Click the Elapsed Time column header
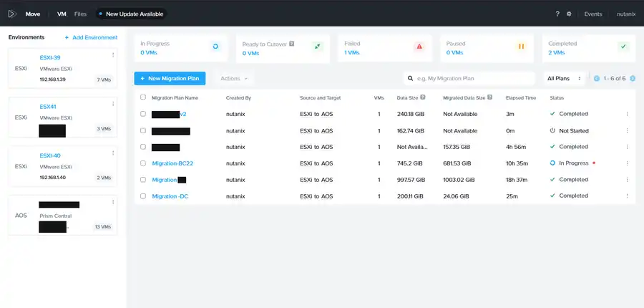Image resolution: width=644 pixels, height=308 pixels. (x=521, y=98)
